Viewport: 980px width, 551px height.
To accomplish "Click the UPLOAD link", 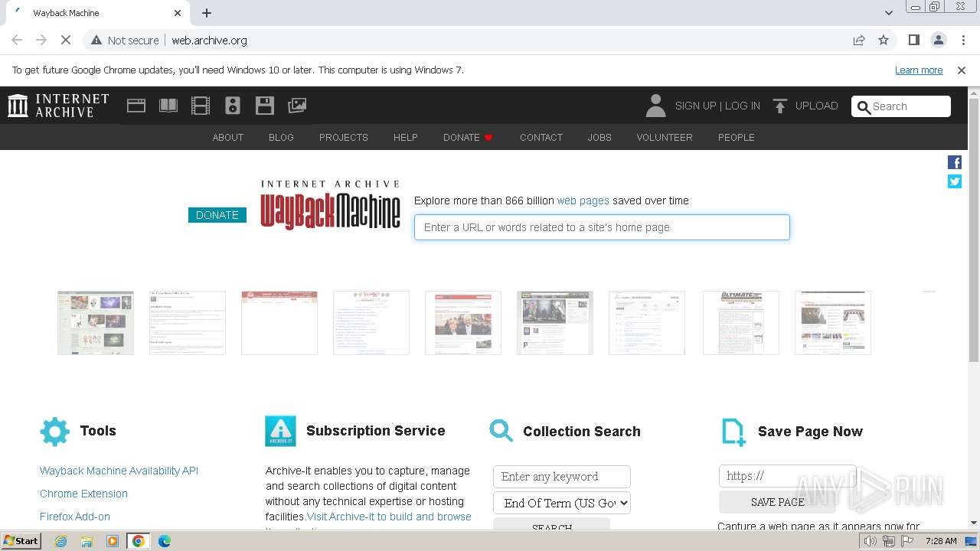I will [817, 106].
